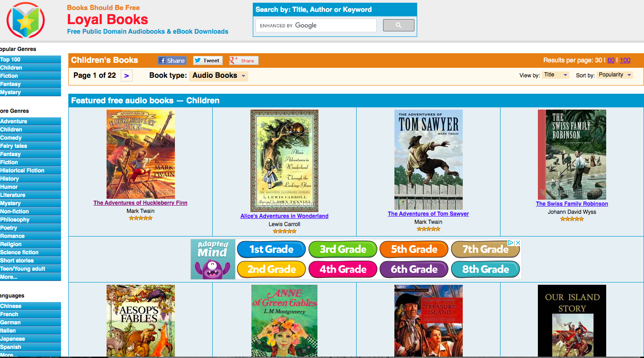
Task: Click the 3rd Grade ad button
Action: point(342,249)
